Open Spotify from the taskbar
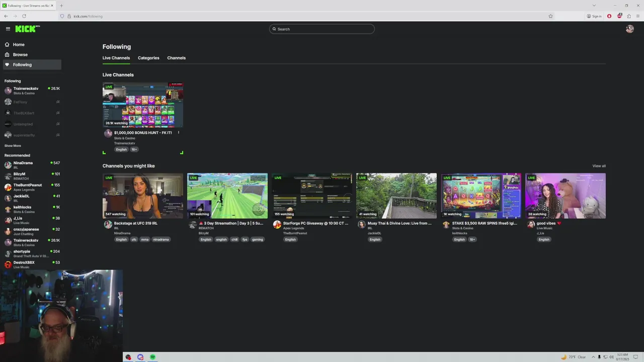644x362 pixels. (x=152, y=357)
